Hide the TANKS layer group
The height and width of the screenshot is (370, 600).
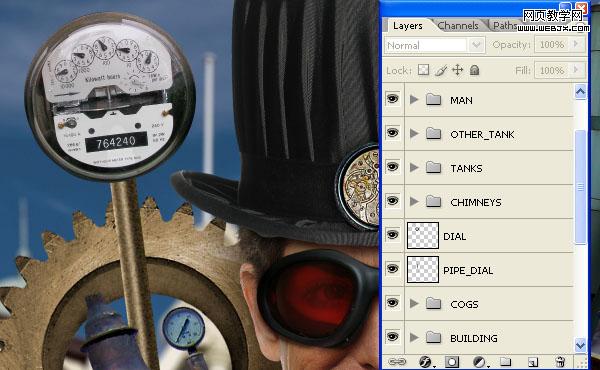(393, 167)
